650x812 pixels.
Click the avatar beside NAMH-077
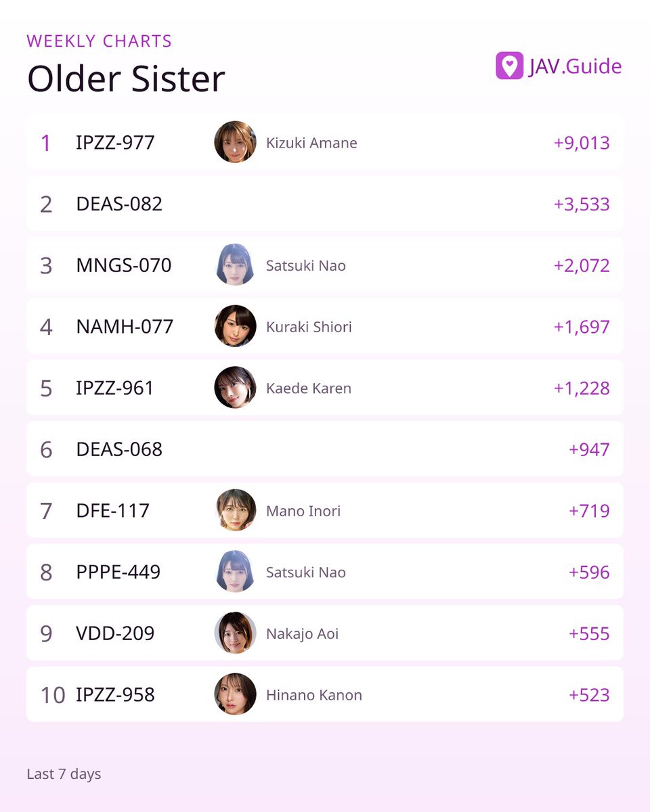point(235,326)
